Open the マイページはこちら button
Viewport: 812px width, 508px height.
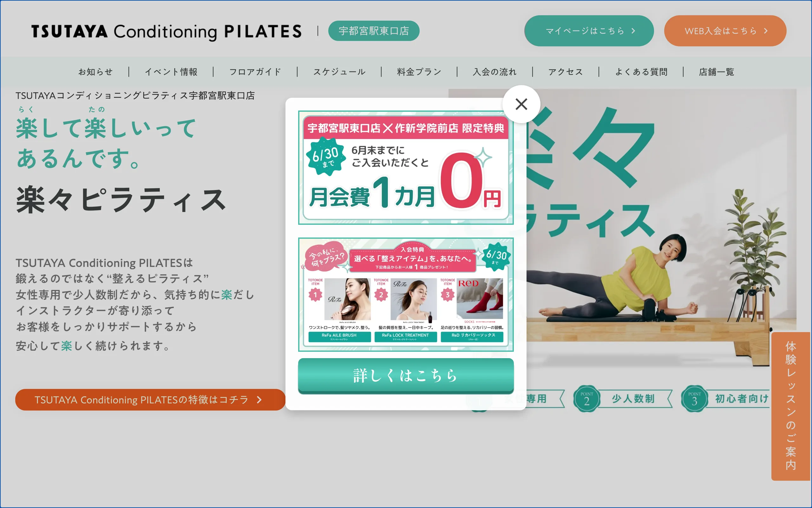click(x=589, y=31)
